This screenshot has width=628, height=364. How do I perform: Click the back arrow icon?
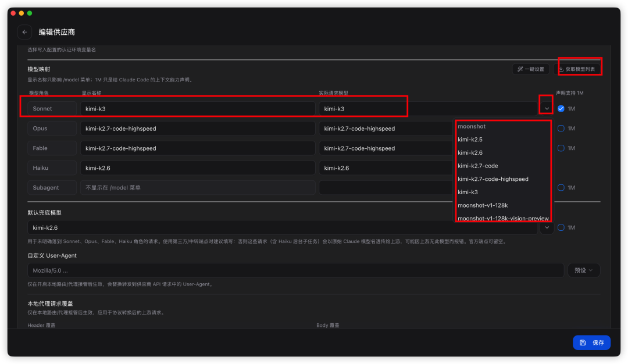click(25, 32)
